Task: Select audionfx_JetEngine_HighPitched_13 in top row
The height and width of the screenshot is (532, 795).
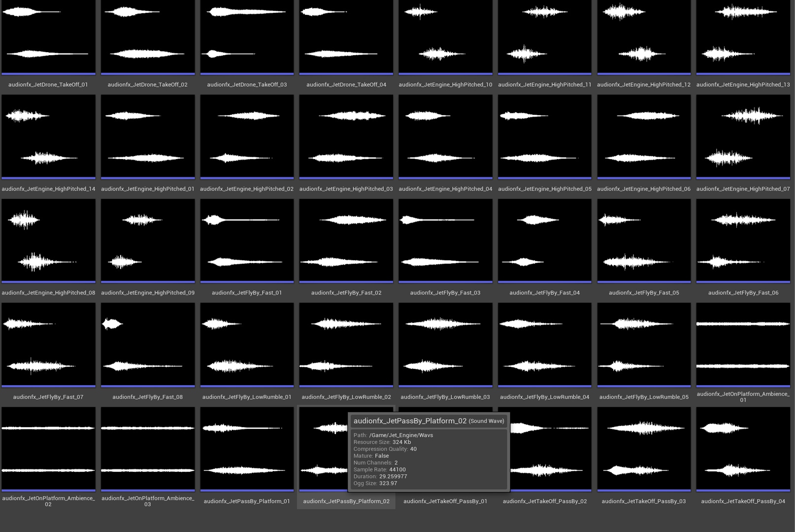Action: click(x=743, y=37)
